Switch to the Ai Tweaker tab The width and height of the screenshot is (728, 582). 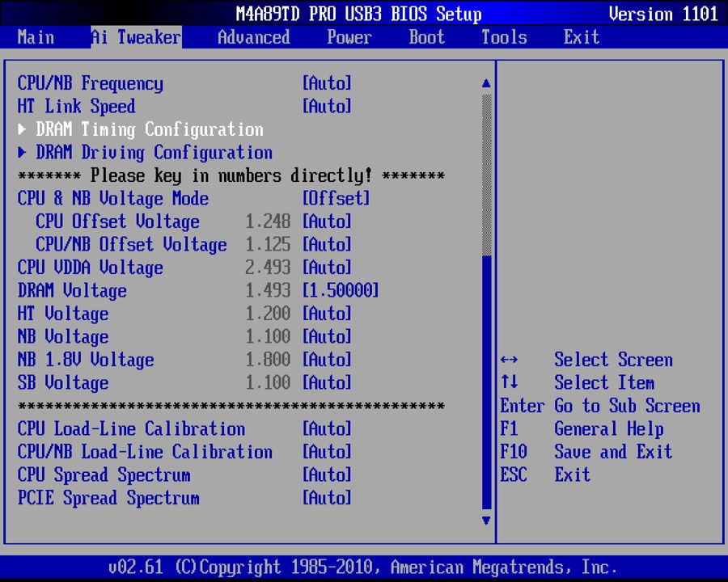tap(134, 37)
